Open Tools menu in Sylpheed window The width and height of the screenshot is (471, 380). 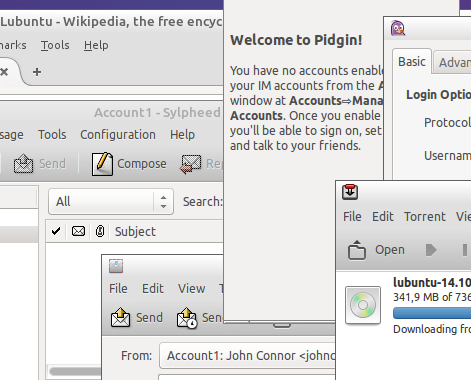point(52,135)
